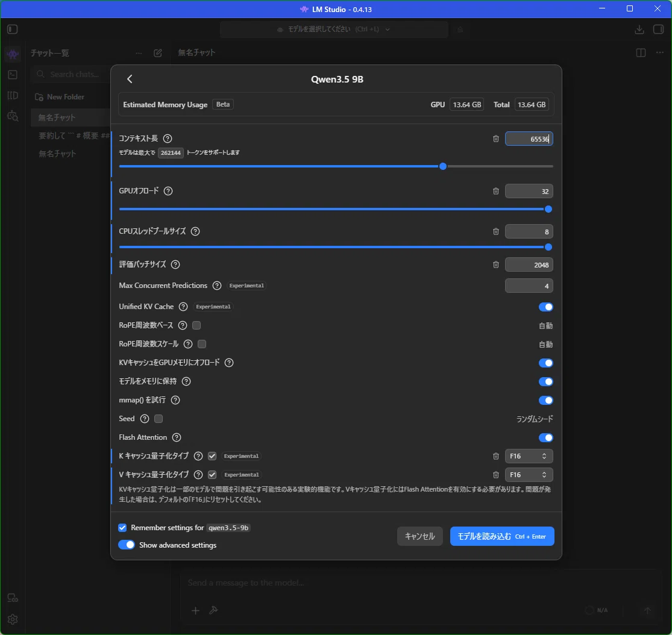Open app settings gear icon
This screenshot has height=635, width=672.
13,619
